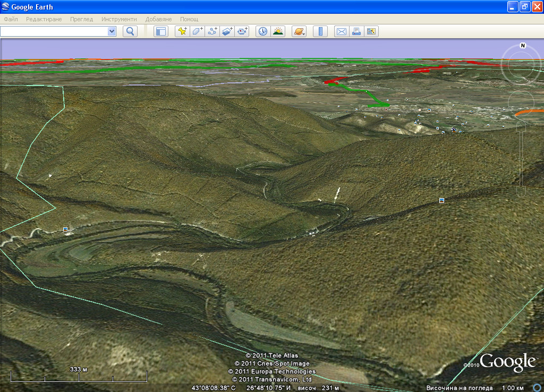Click the Print icon
544x392 pixels.
pyautogui.click(x=356, y=31)
